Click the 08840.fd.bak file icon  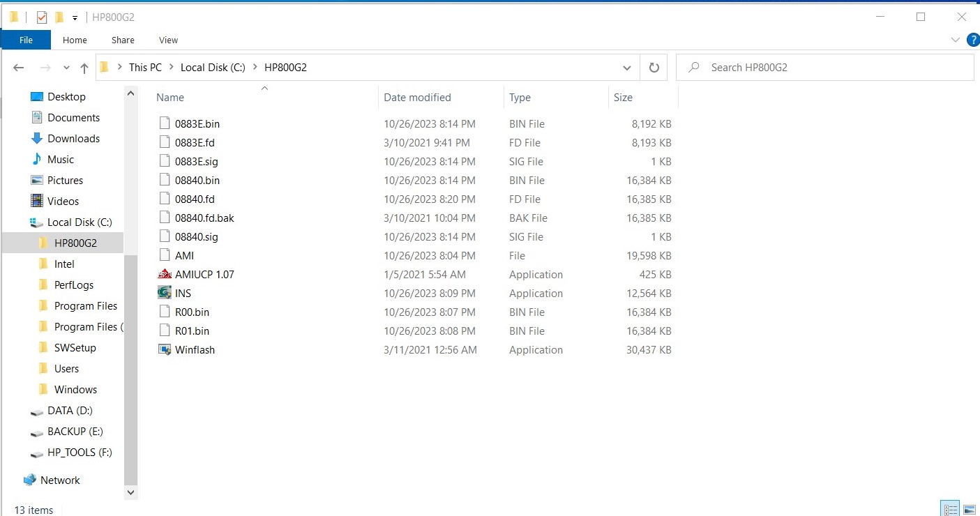tap(165, 218)
